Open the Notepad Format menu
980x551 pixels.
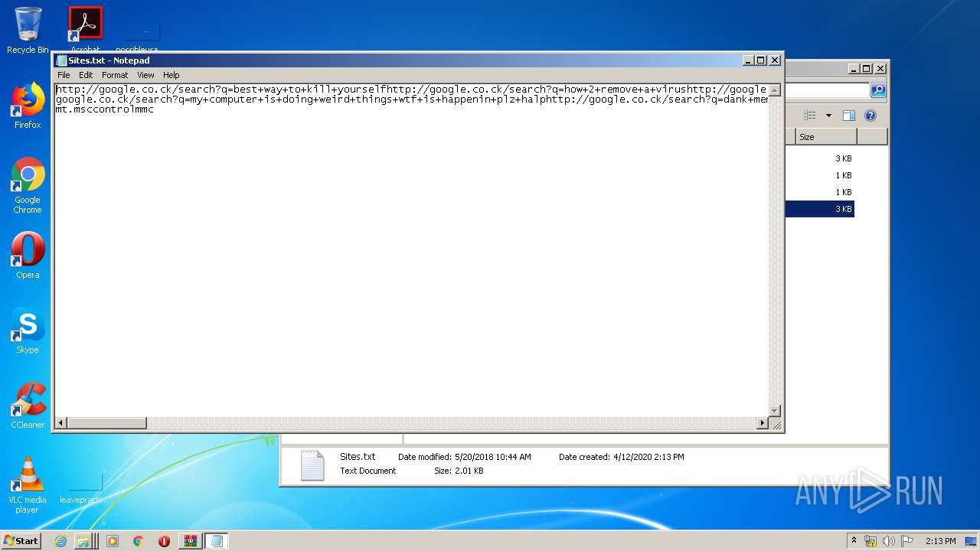pos(115,75)
